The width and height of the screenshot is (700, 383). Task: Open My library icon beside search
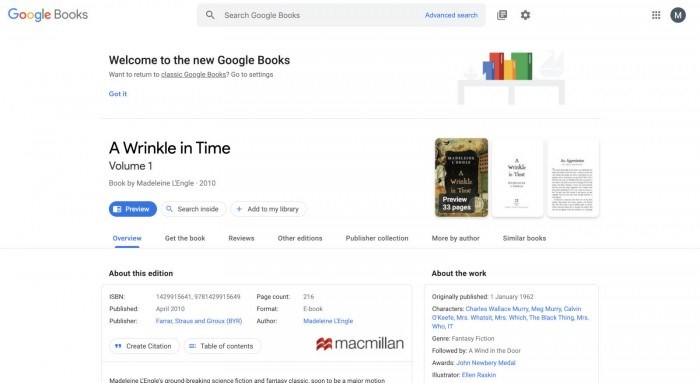[502, 15]
